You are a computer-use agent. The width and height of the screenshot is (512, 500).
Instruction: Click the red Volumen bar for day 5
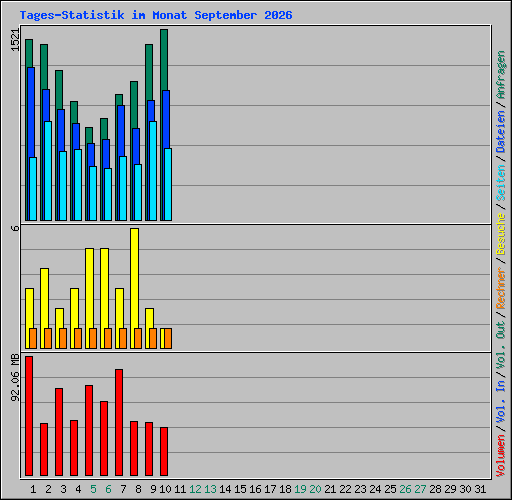[x=89, y=430]
